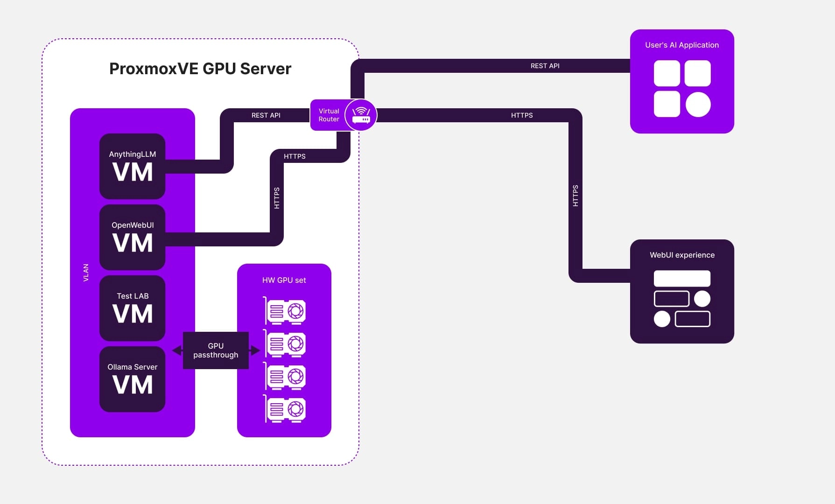Select the HW GPU set heading
The width and height of the screenshot is (835, 504).
click(x=284, y=280)
